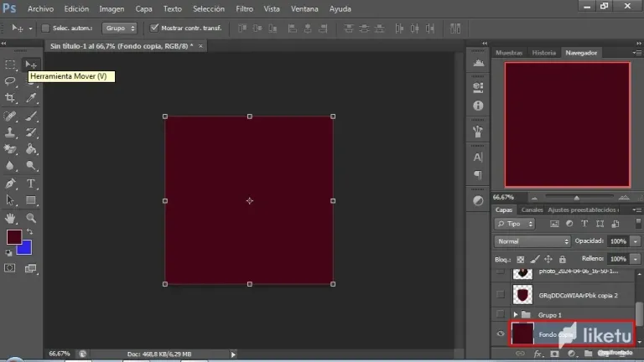Open the Normal blend mode dropdown
The image size is (644, 362).
(532, 241)
